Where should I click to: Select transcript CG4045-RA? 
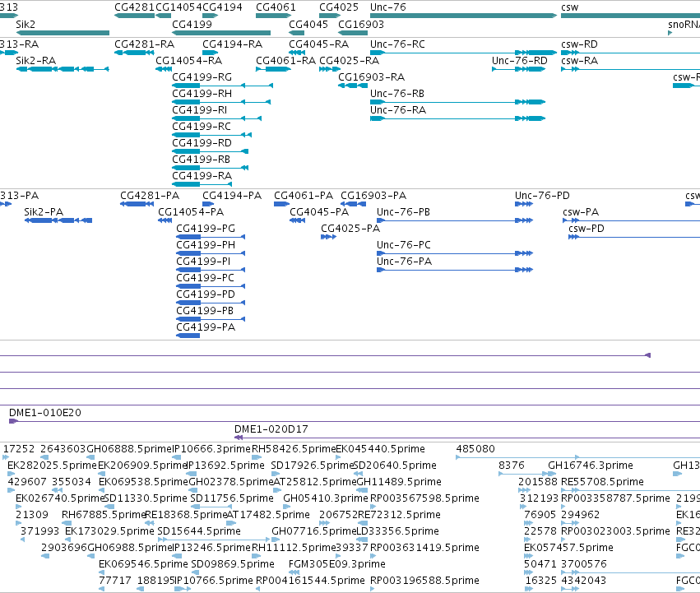[x=297, y=53]
